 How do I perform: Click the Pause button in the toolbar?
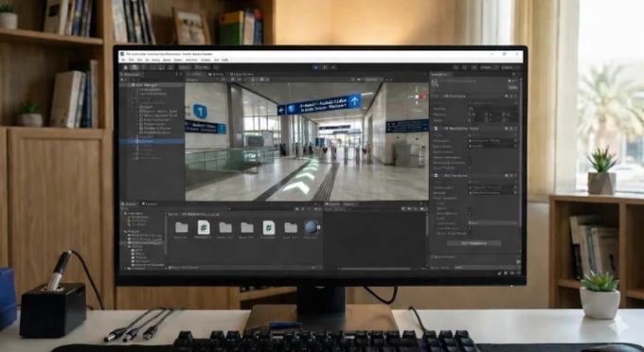pos(325,67)
